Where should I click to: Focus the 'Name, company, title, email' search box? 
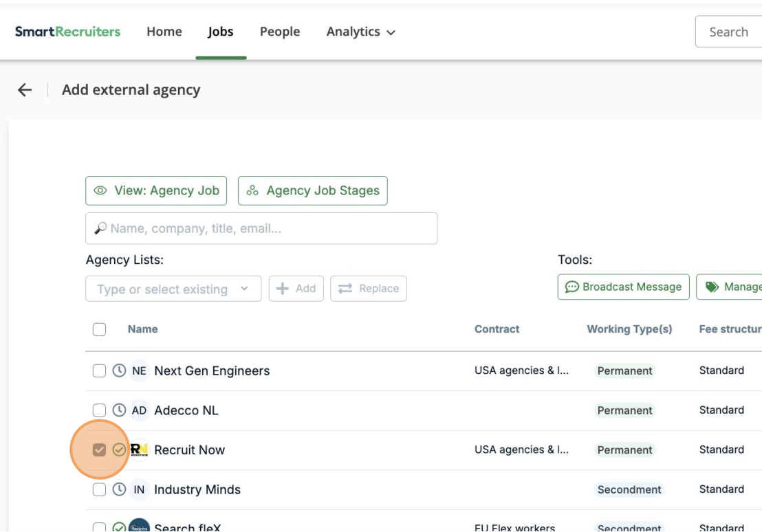coord(261,228)
